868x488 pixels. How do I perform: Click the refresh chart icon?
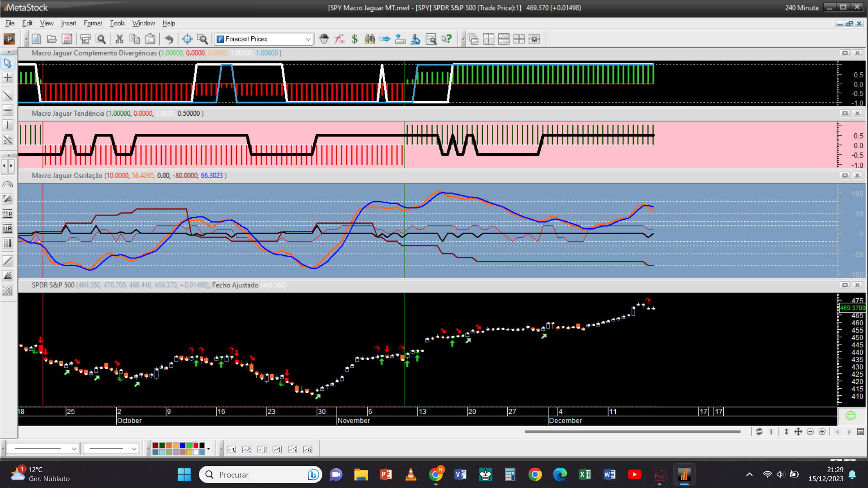click(x=759, y=432)
